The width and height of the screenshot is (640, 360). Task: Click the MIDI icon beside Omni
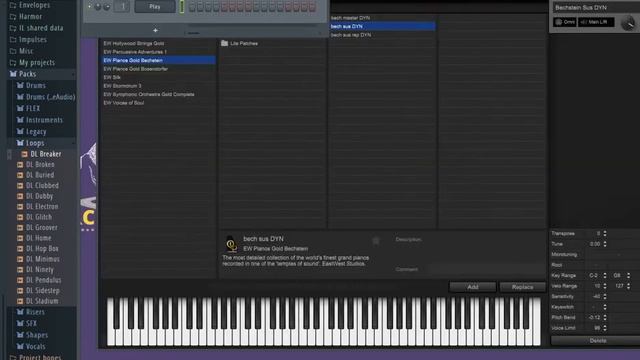(558, 22)
